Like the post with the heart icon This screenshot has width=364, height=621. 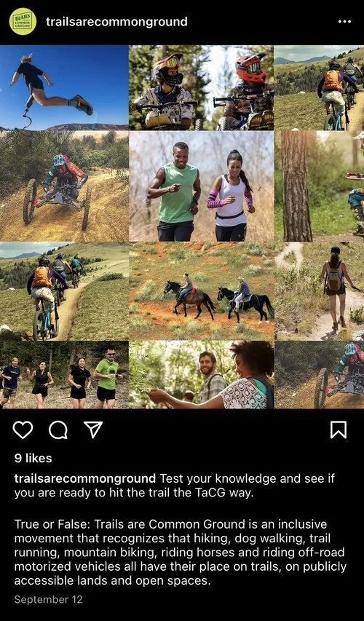coord(23,430)
